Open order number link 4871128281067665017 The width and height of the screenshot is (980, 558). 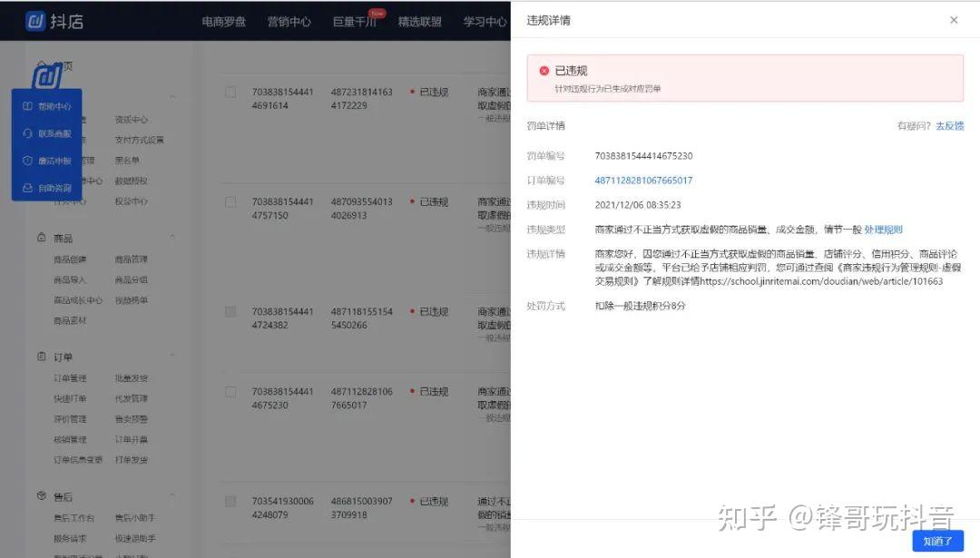(x=643, y=181)
